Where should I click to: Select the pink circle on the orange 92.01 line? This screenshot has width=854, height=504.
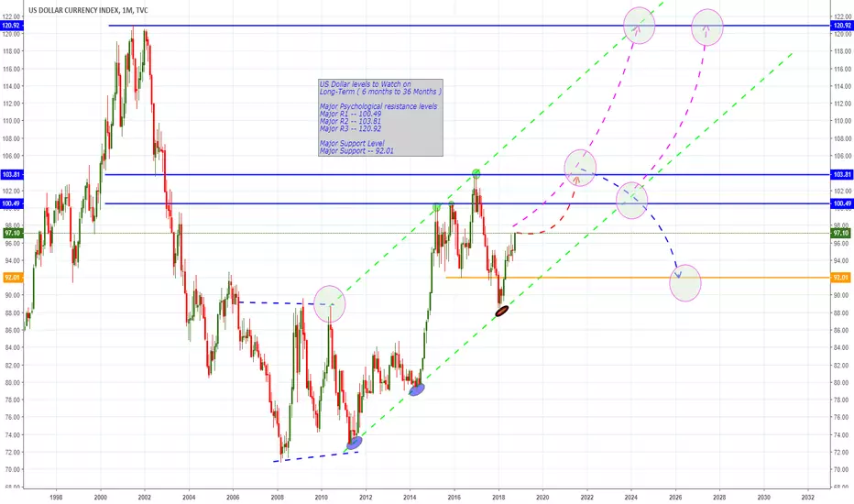(x=685, y=283)
